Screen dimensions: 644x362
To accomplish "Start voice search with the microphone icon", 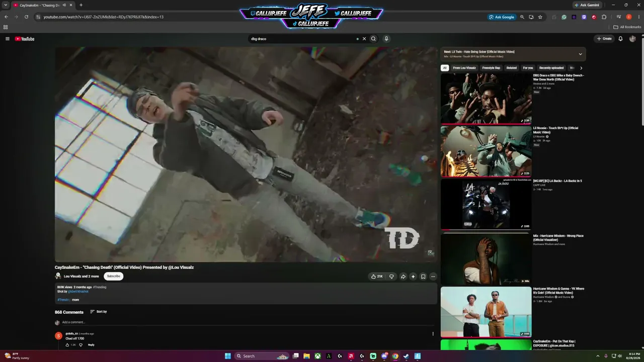I will (386, 39).
